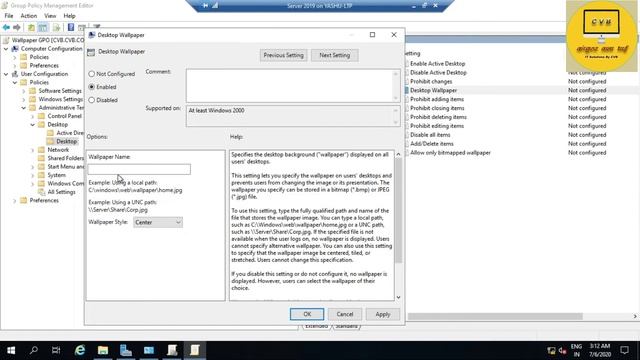
Task: Open the Wallpaper Style dropdown
Action: coord(158,222)
